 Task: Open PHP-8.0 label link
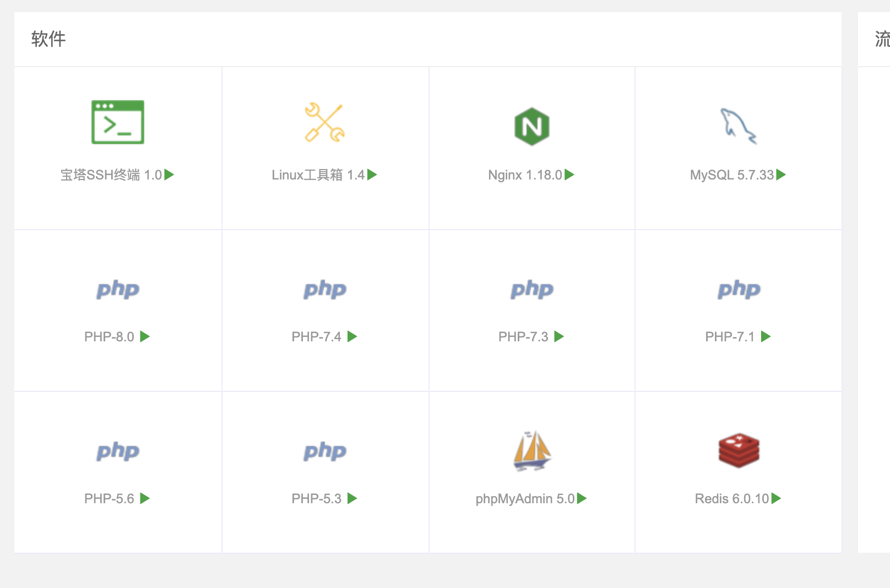[109, 337]
